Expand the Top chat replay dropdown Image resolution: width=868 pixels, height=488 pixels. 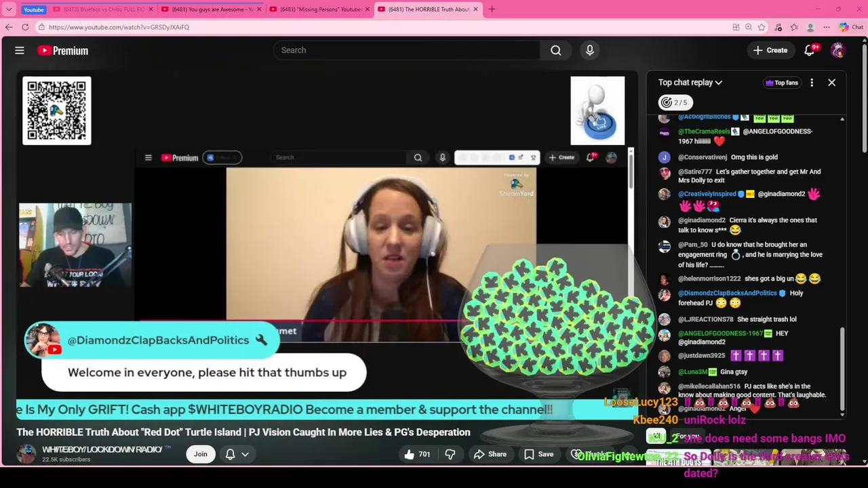tap(690, 83)
